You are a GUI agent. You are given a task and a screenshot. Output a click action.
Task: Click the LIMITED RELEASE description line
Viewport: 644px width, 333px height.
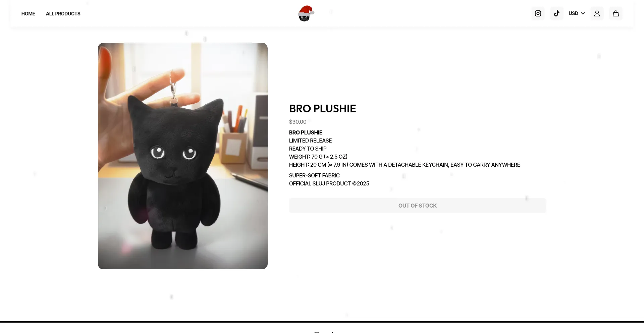coord(310,141)
